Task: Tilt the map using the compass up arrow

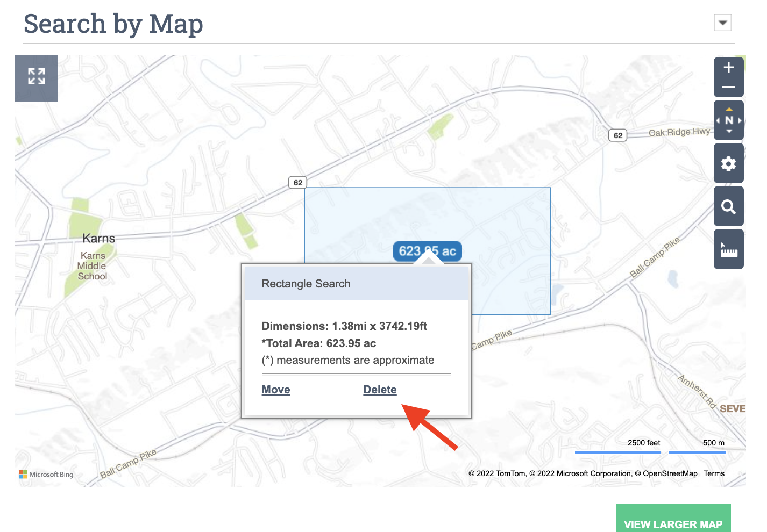Action: click(x=729, y=109)
